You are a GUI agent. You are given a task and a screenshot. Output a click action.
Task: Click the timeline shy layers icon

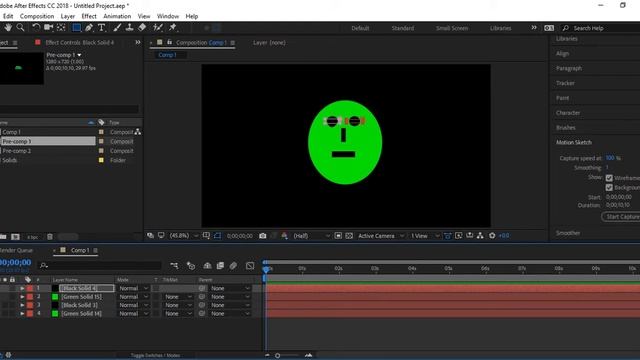[x=207, y=266]
